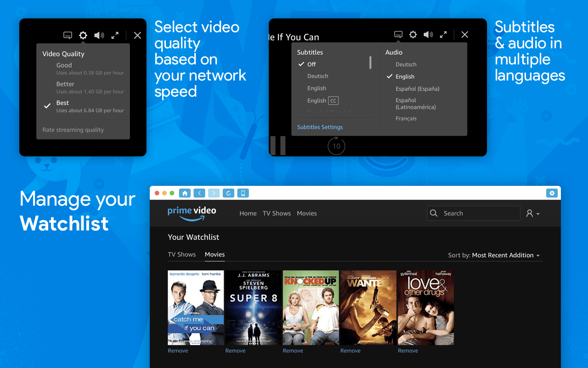Open Subtitles Settings link
Viewport: 588px width, 368px height.
320,127
